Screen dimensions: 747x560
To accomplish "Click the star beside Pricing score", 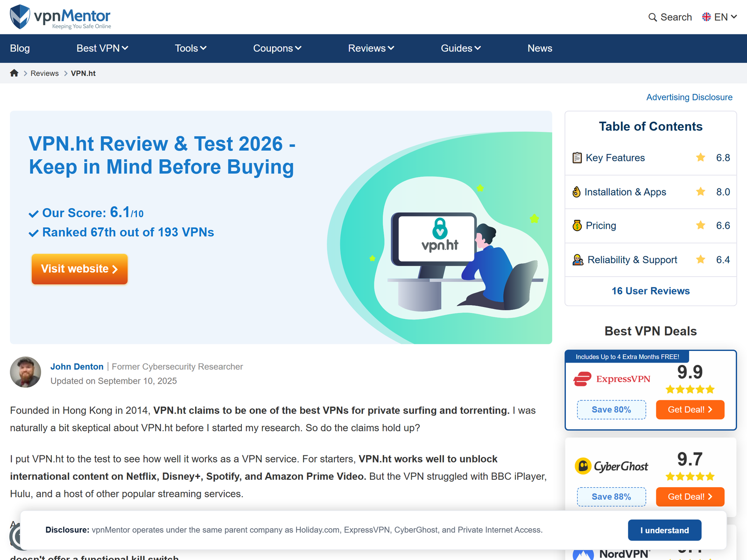I will tap(701, 225).
